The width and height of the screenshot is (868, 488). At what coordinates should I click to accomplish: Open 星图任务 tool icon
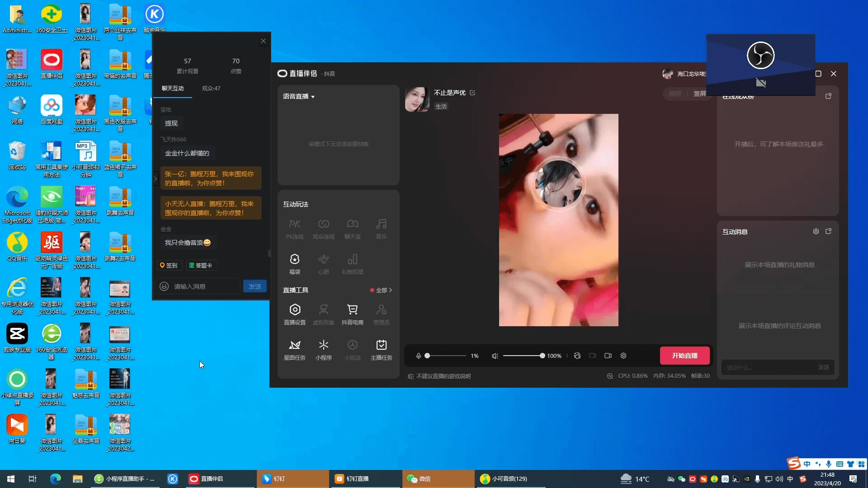(x=295, y=350)
